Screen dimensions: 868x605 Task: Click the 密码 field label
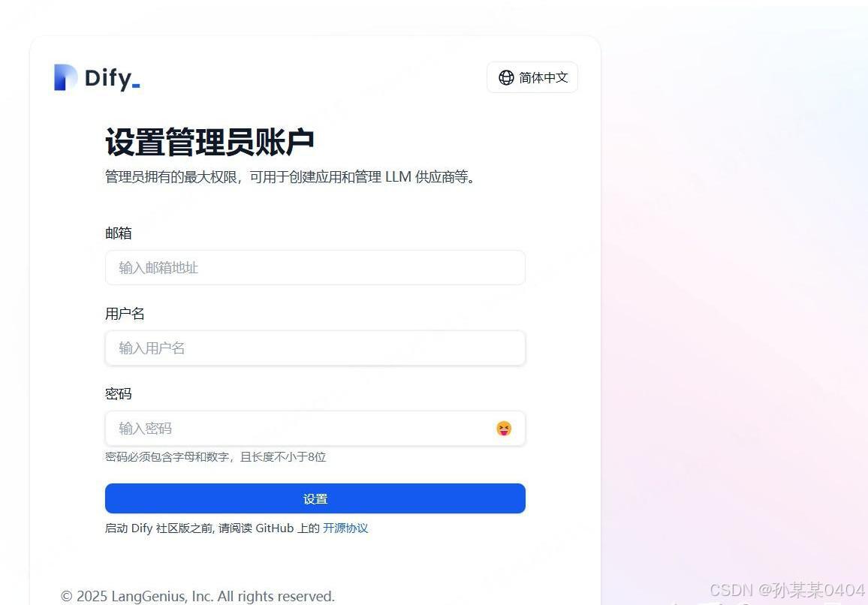[x=119, y=394]
